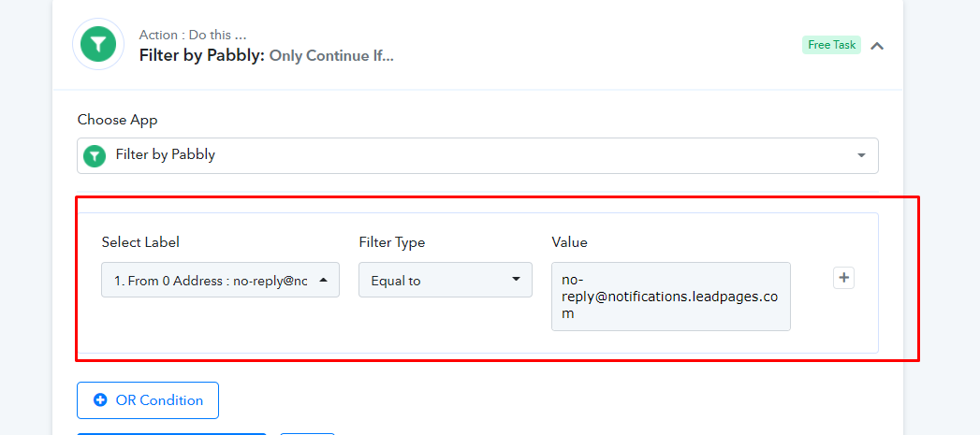980x435 pixels.
Task: Click the Choose App label
Action: click(118, 120)
